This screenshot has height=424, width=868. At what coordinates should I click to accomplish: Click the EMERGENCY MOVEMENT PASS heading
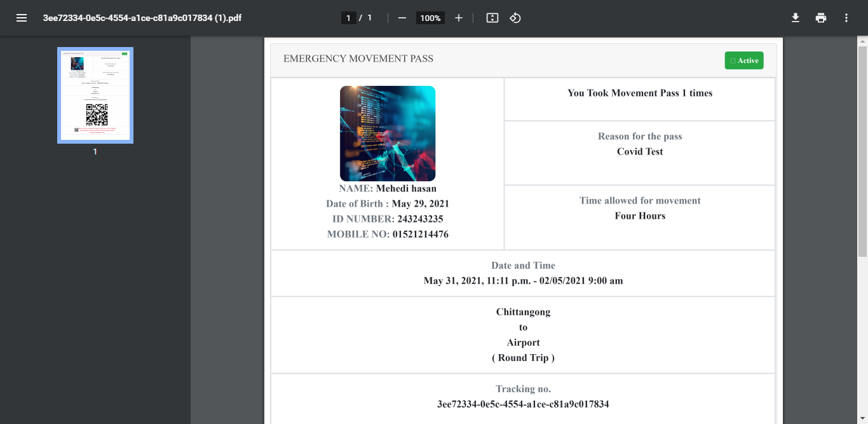(x=358, y=58)
